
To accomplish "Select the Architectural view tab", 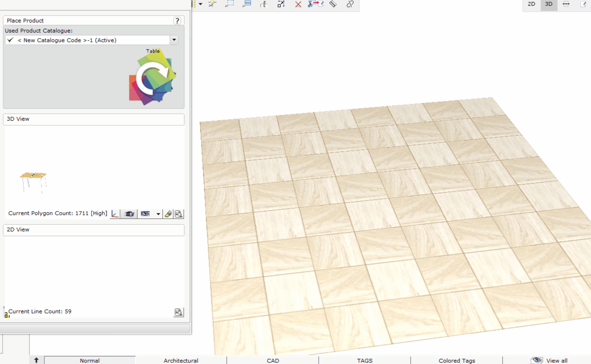I will point(181,360).
